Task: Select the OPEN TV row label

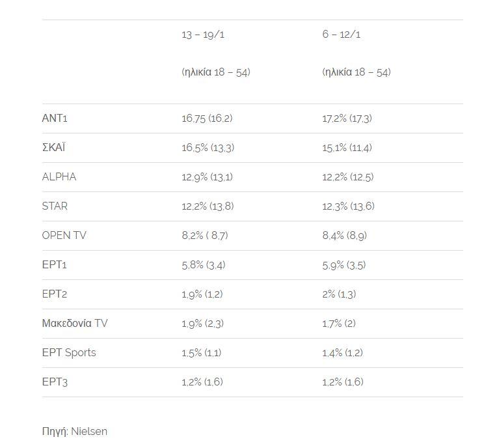Action: click(x=64, y=236)
